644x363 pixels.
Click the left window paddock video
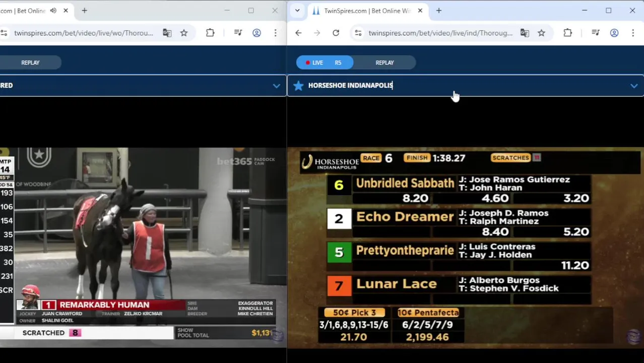tap(143, 248)
